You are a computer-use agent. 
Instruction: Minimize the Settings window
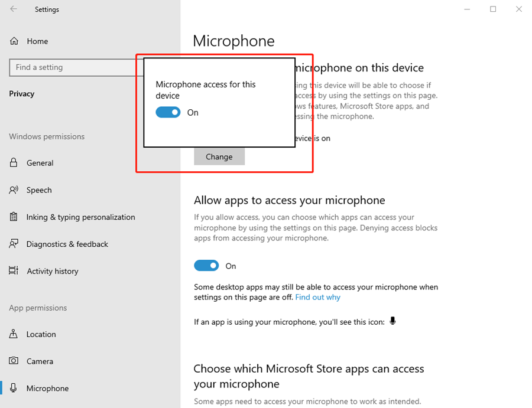click(467, 9)
